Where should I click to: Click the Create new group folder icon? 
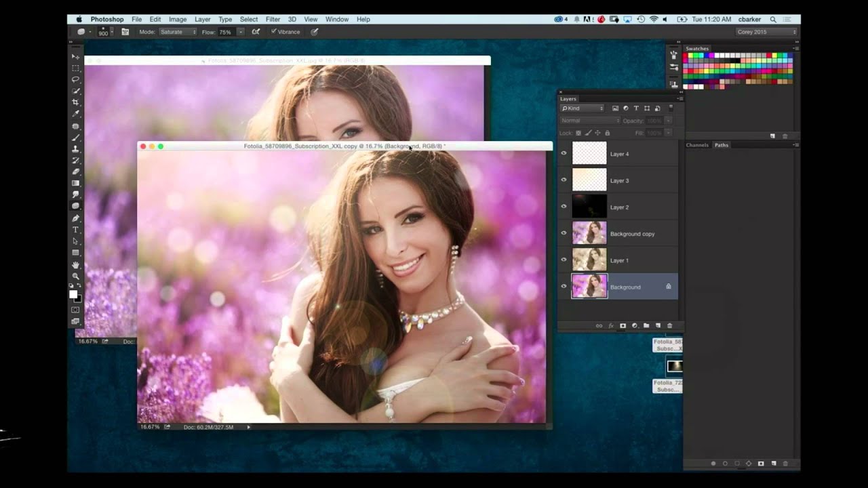point(646,326)
